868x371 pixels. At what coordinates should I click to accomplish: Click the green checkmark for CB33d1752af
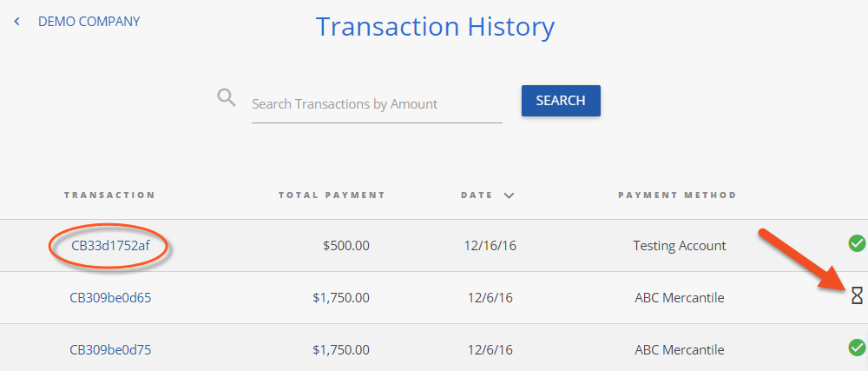coord(857,243)
